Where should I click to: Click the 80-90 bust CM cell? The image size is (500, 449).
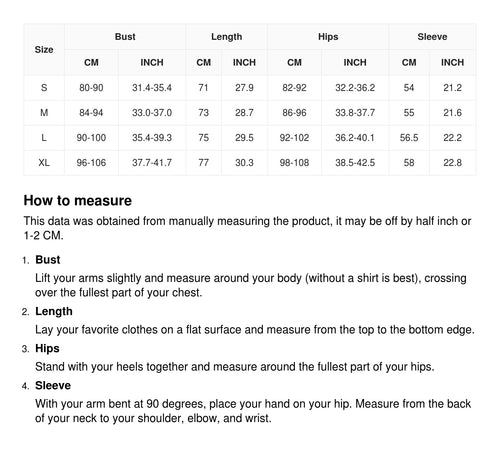coord(91,88)
